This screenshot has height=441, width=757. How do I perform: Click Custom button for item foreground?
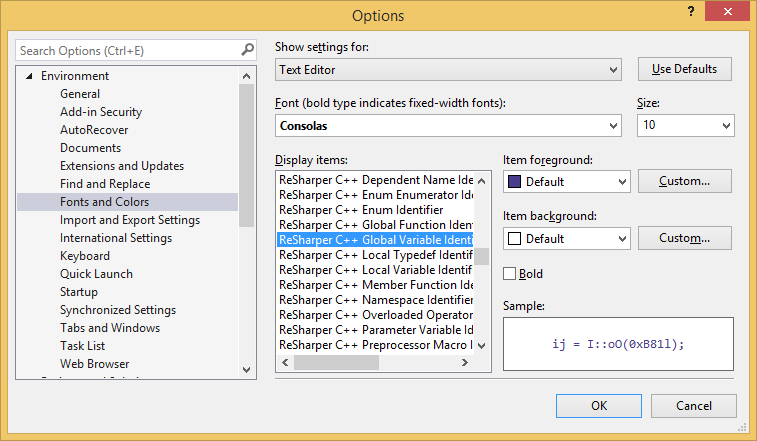click(x=685, y=181)
